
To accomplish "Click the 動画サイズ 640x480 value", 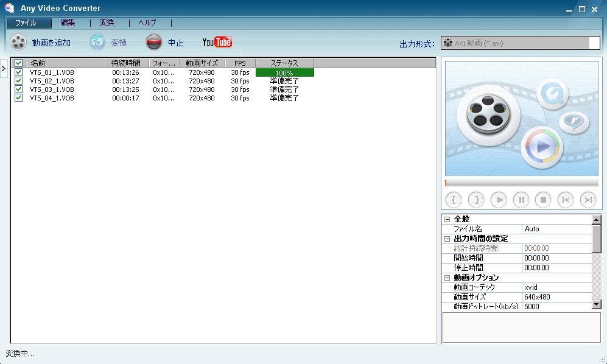I will 556,297.
